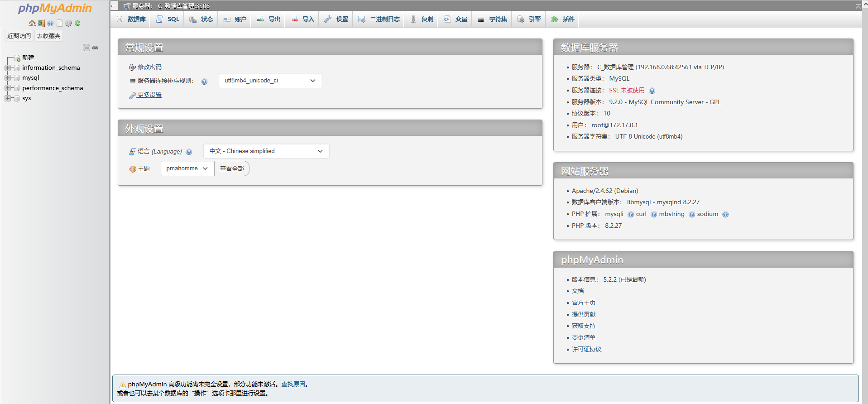This screenshot has width=868, height=404.
Task: Click the key icon beside 修改密码
Action: tap(132, 67)
